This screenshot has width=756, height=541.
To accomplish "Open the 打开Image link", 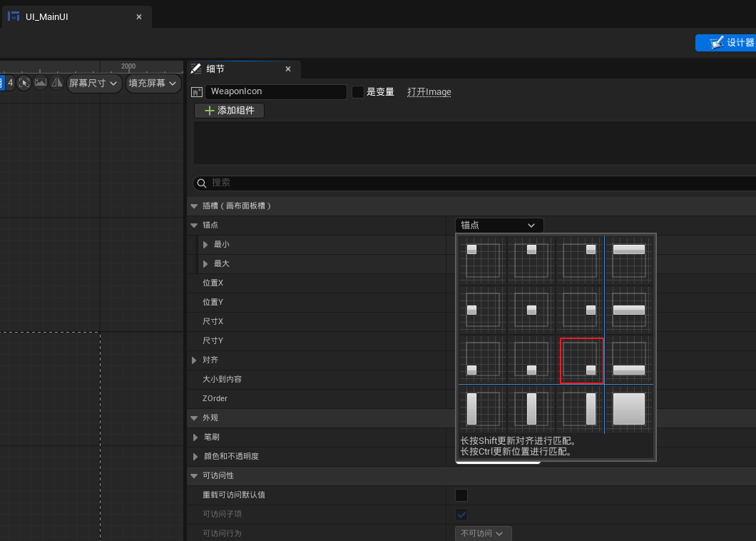I will point(429,91).
